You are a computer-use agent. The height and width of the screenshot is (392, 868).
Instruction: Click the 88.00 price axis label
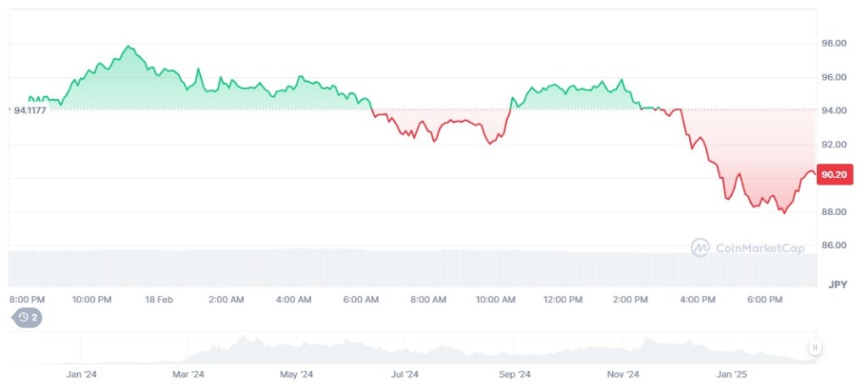click(x=835, y=212)
